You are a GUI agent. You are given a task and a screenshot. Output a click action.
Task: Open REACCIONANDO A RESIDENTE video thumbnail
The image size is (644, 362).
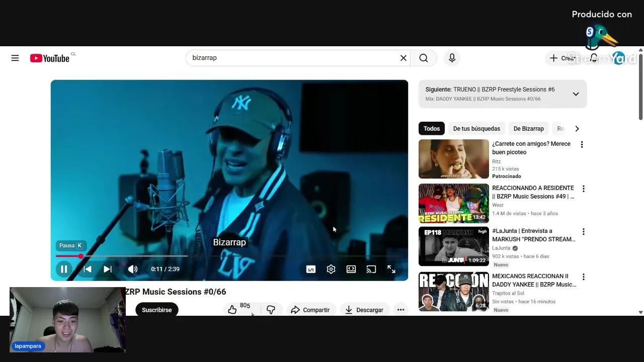point(454,204)
